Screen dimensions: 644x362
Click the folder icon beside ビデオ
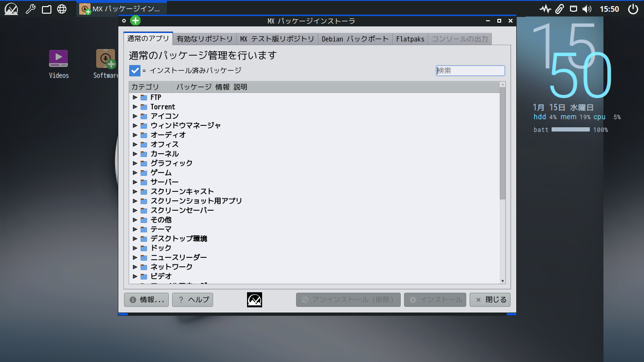click(x=144, y=276)
